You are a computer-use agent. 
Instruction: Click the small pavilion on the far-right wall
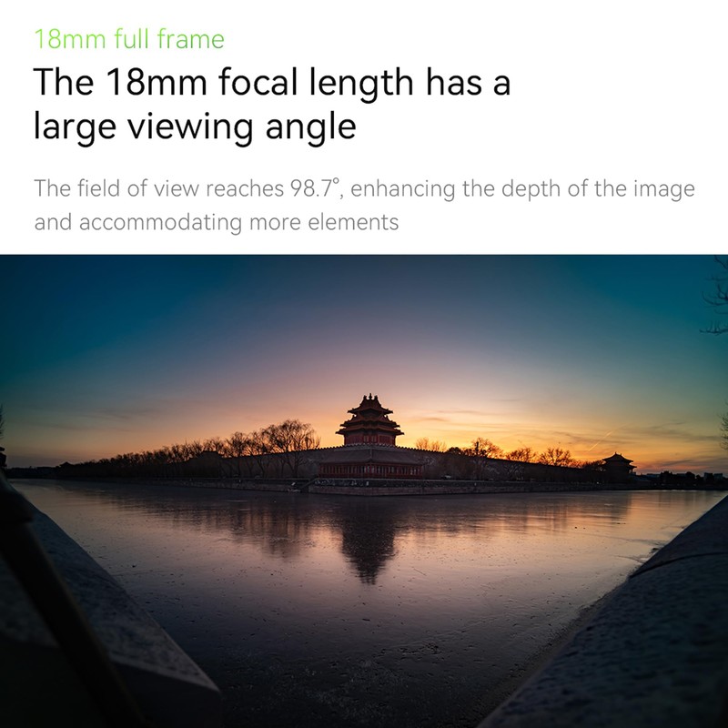tap(619, 465)
